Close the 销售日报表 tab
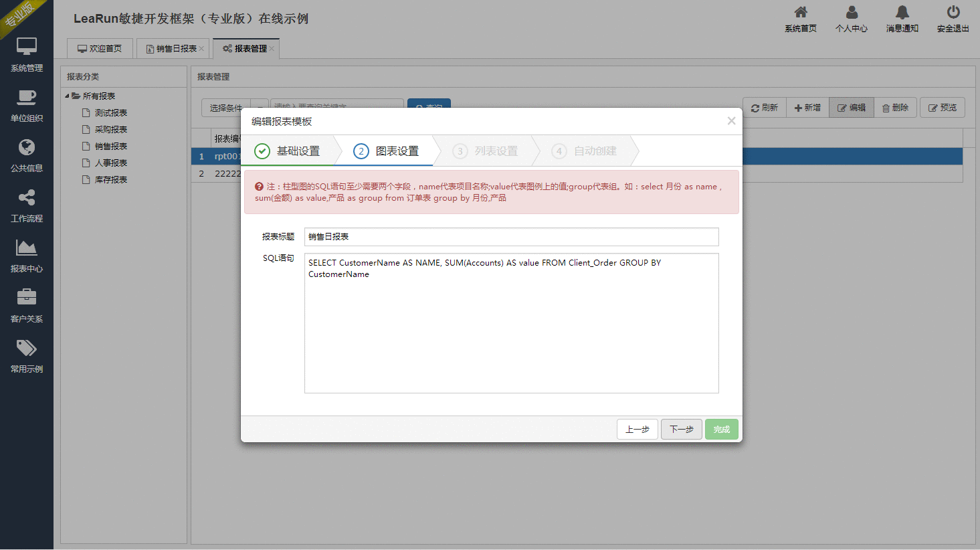The image size is (980, 550). pyautogui.click(x=201, y=49)
